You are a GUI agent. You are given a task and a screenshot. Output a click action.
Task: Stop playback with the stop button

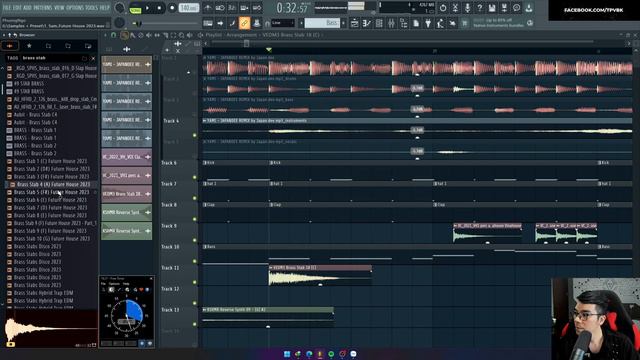tap(159, 8)
